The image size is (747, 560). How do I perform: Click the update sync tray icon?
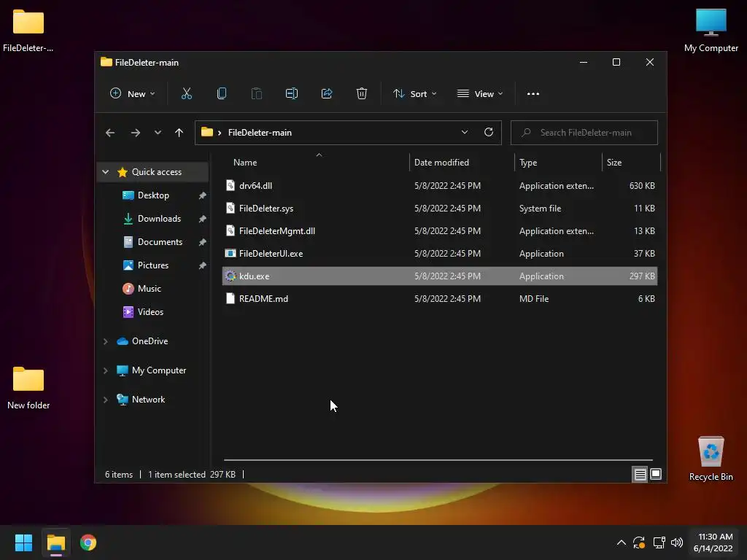point(639,542)
